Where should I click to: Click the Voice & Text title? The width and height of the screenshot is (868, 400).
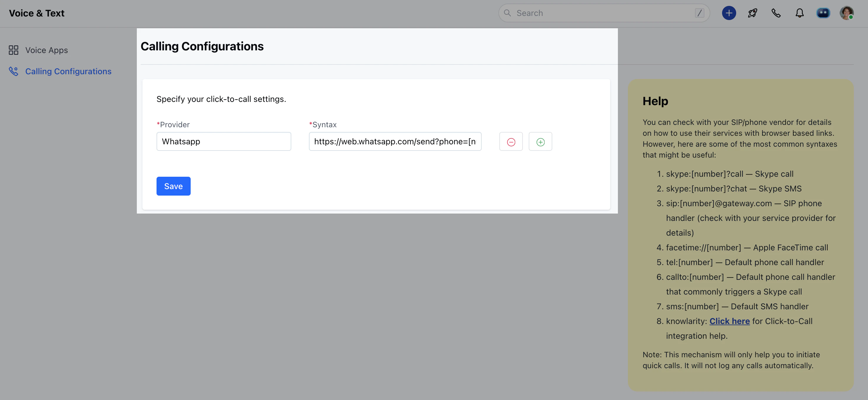pos(36,13)
